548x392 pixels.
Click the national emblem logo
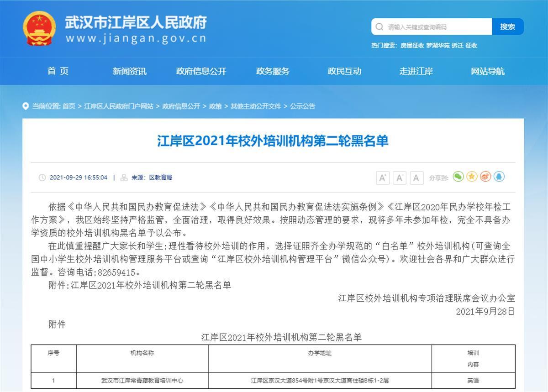coord(39,28)
